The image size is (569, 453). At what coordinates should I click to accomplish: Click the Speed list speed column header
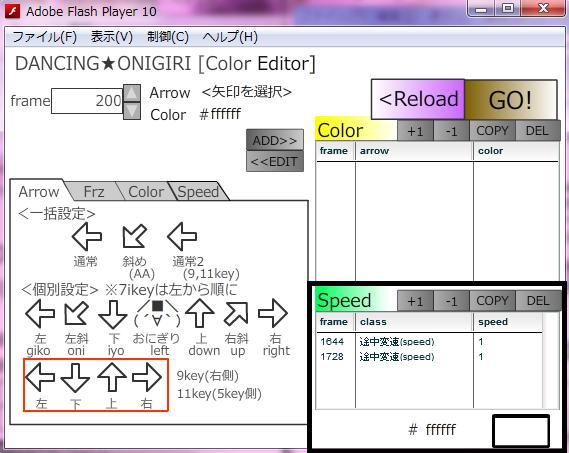click(x=508, y=322)
